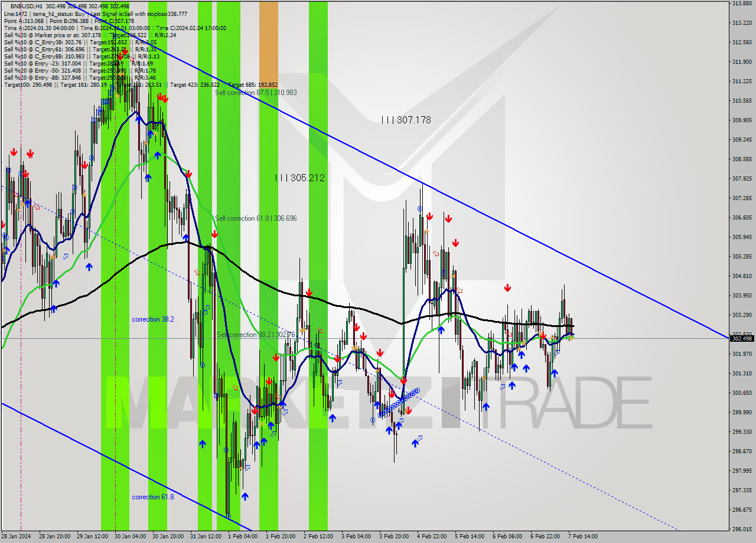
Task: Click the 299.330 price axis label
Action: tap(742, 431)
